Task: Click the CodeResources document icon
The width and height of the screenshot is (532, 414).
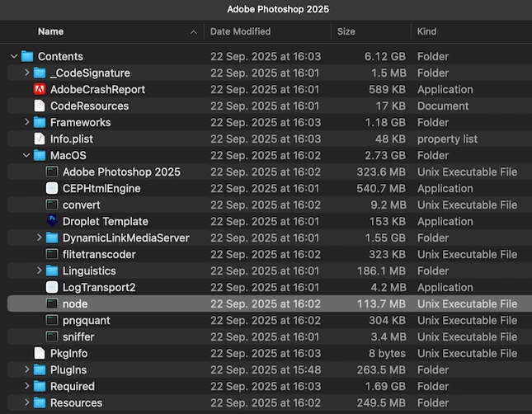Action: click(x=40, y=106)
